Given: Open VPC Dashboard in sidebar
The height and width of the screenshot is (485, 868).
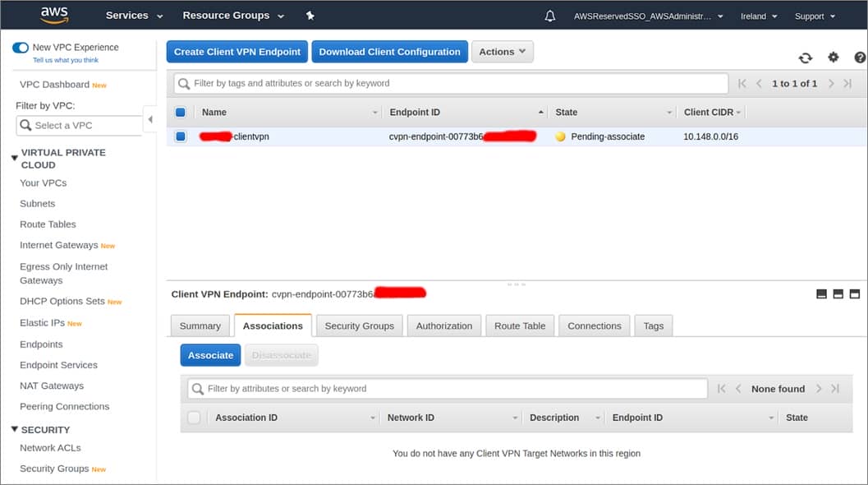Looking at the screenshot, I should [54, 84].
